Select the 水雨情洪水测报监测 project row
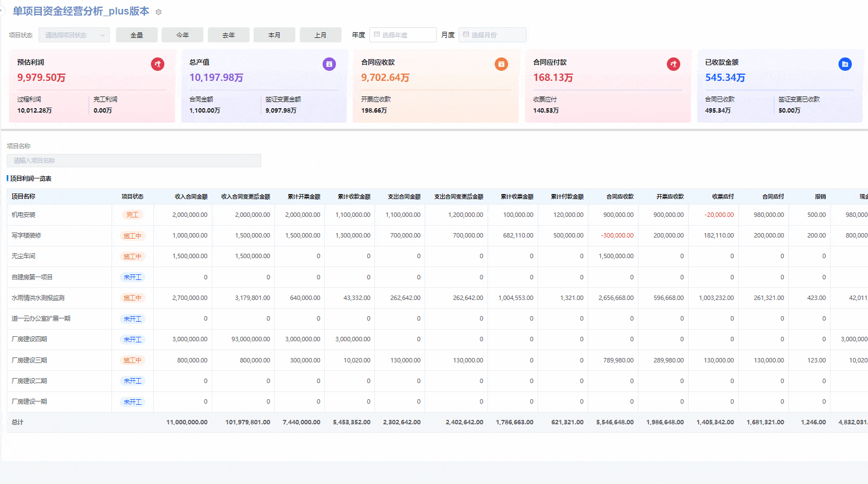 [38, 298]
